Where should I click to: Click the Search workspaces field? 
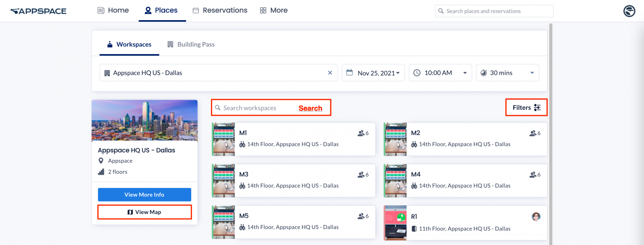tap(271, 108)
